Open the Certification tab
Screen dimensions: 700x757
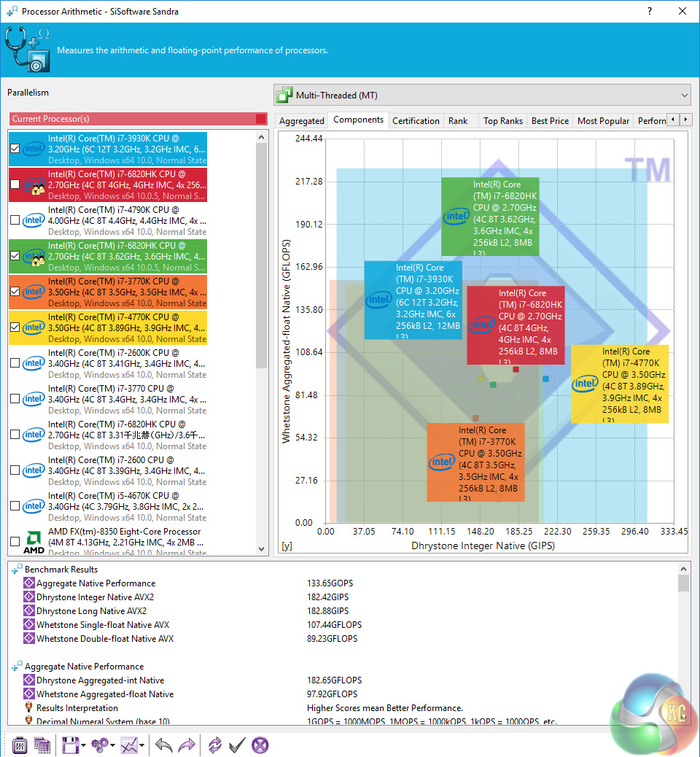pyautogui.click(x=416, y=120)
